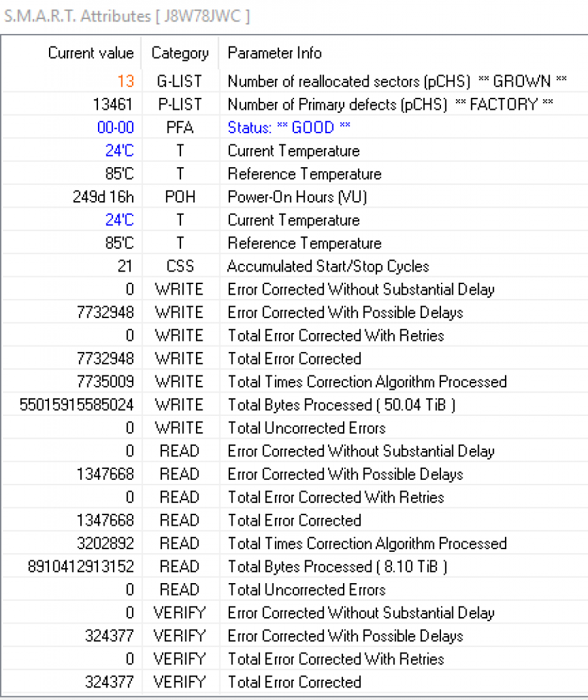Screen dimensions: 588x700
Task: Click the S.M.A.R.T. Attributes panel title
Action: pyautogui.click(x=127, y=16)
